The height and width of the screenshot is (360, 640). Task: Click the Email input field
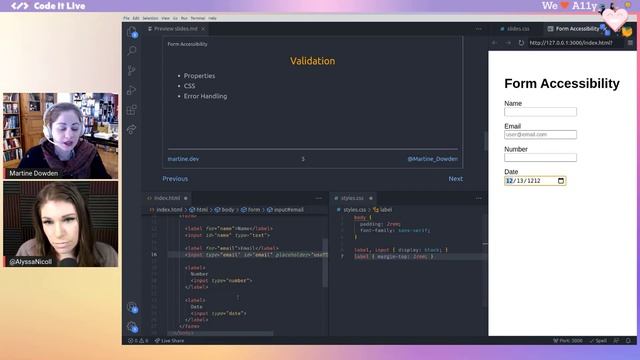tap(540, 135)
